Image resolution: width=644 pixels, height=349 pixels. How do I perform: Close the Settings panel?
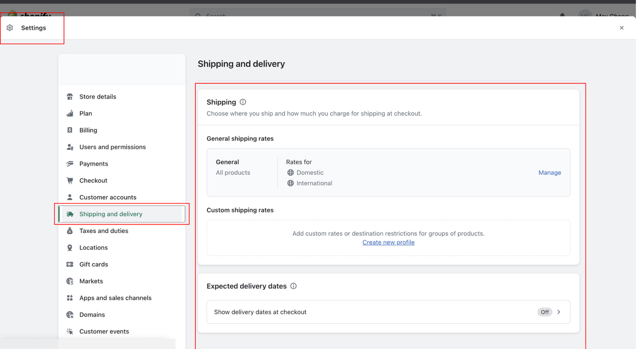(x=622, y=28)
